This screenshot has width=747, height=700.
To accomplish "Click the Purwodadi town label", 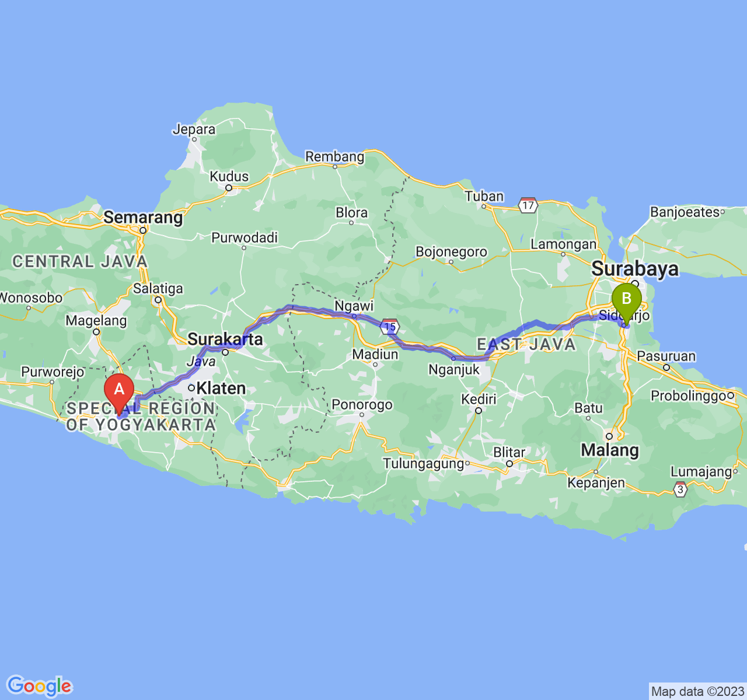I will (x=244, y=237).
